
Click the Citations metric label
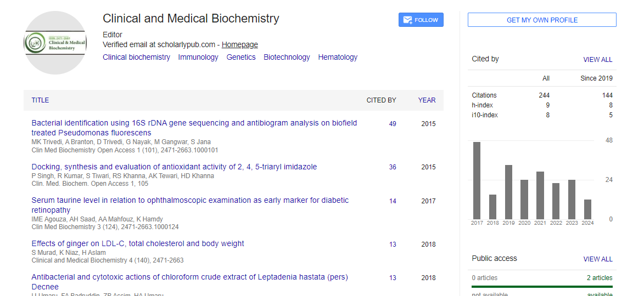484,95
